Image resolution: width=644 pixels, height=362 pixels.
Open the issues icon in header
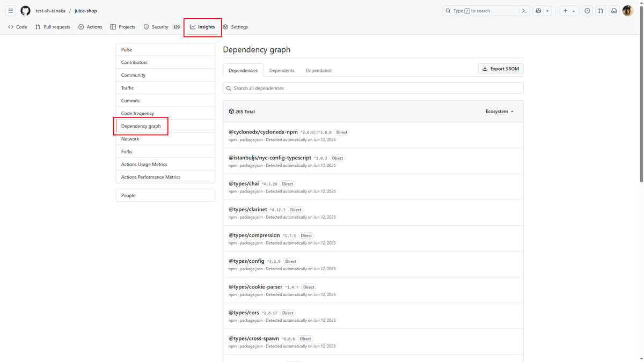click(x=587, y=11)
